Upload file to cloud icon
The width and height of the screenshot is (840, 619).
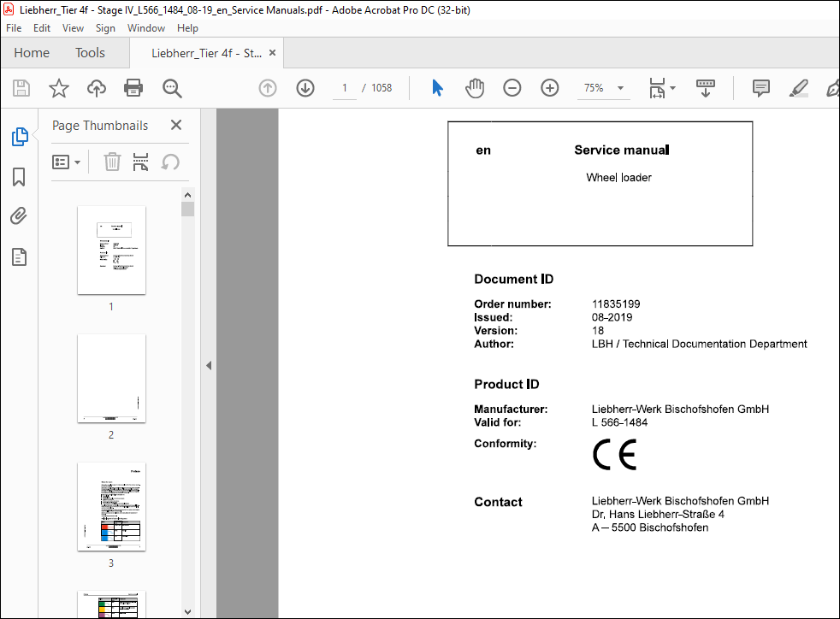97,88
